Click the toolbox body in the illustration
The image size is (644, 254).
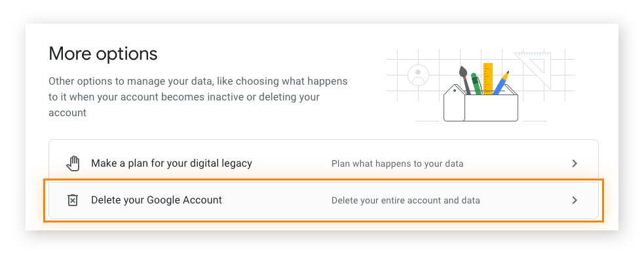(491, 108)
